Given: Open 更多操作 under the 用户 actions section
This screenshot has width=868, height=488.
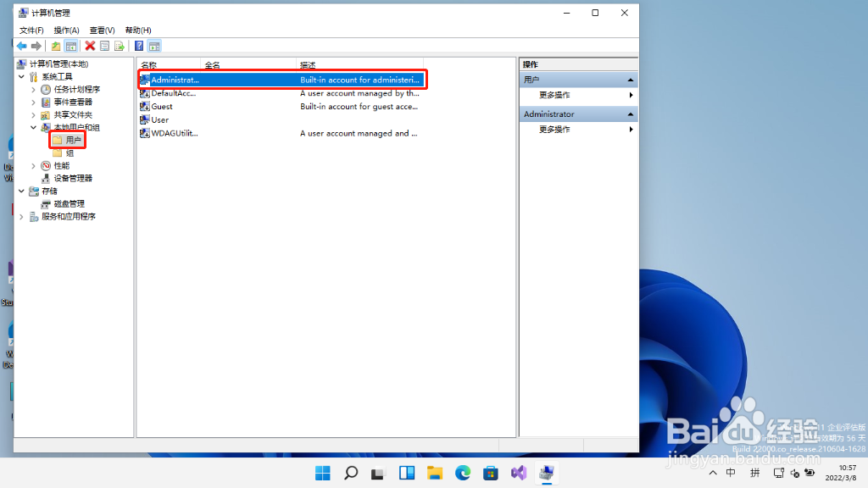Looking at the screenshot, I should (x=554, y=95).
